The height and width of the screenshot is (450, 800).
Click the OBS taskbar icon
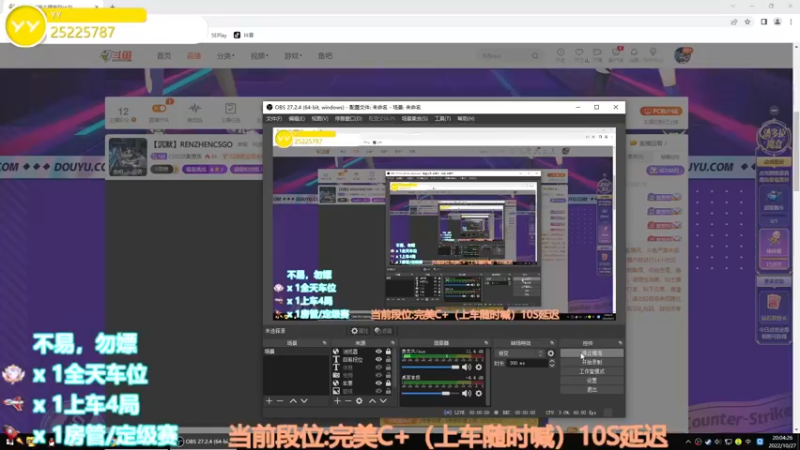[180, 441]
